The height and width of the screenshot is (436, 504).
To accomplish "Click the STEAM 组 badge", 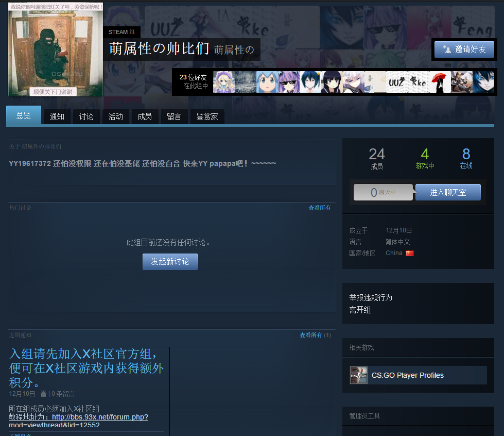I will pyautogui.click(x=121, y=32).
